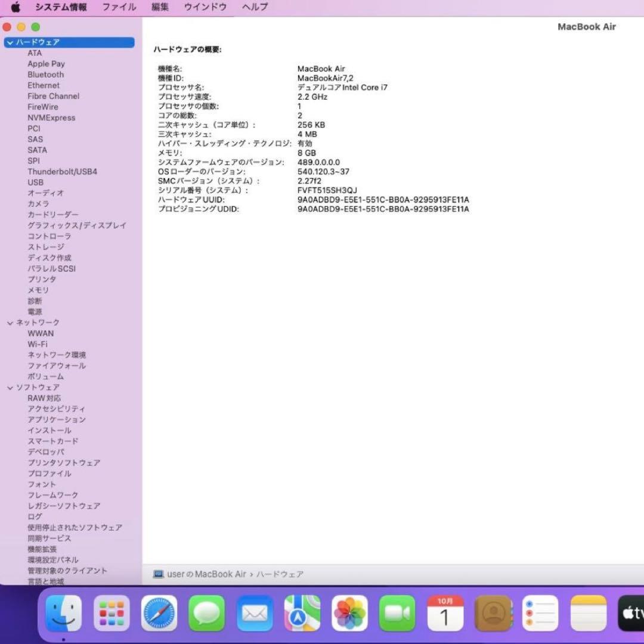Open Calendar showing 10月 1
This screenshot has width=644, height=644.
445,612
